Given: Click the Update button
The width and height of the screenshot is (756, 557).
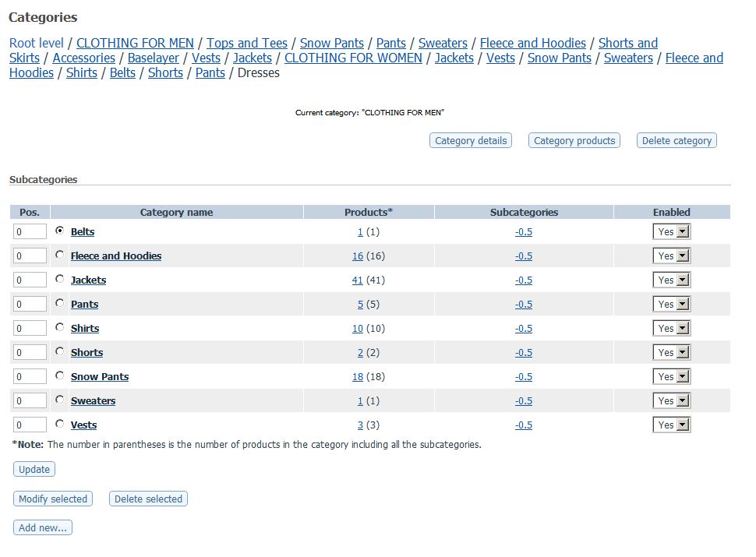Looking at the screenshot, I should [x=34, y=470].
